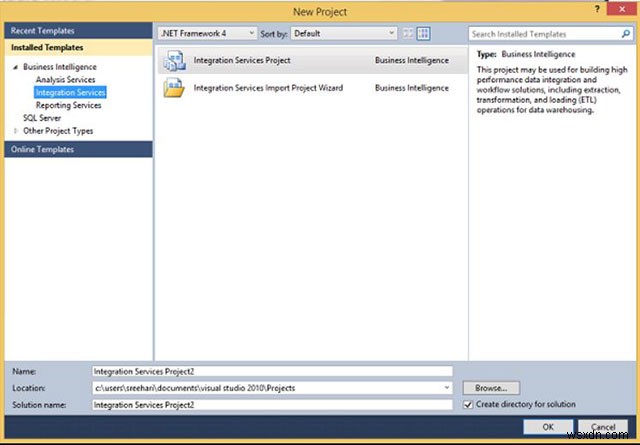Open the .NET Framework 4 dropdown

pos(207,33)
